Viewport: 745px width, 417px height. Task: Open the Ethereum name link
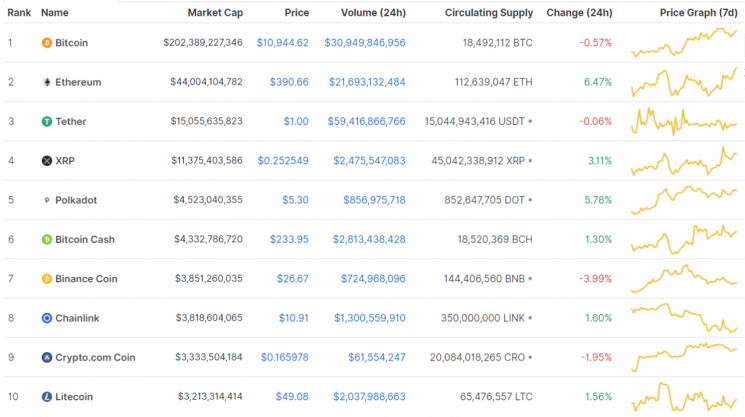pos(78,82)
